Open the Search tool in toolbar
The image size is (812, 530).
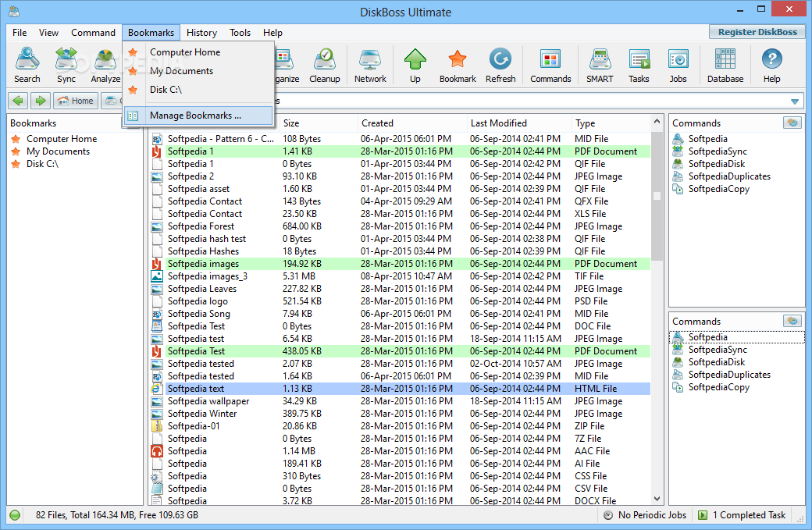coord(27,66)
